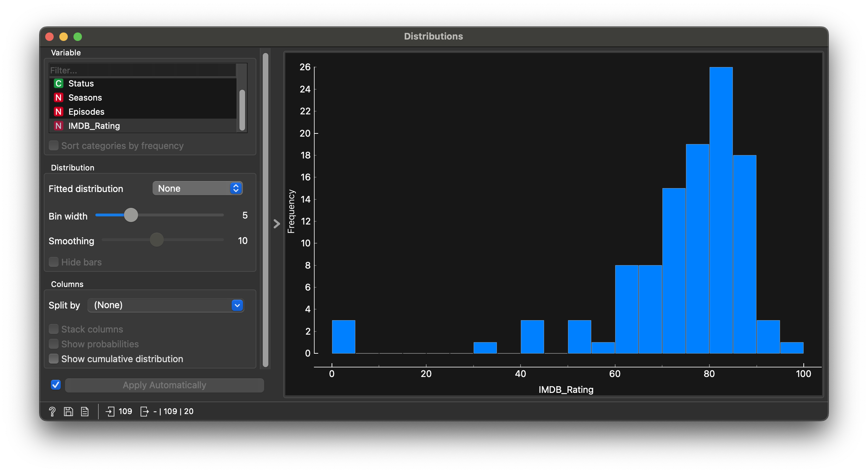Enable Show cumulative distribution checkbox
This screenshot has height=473, width=868.
coord(54,359)
